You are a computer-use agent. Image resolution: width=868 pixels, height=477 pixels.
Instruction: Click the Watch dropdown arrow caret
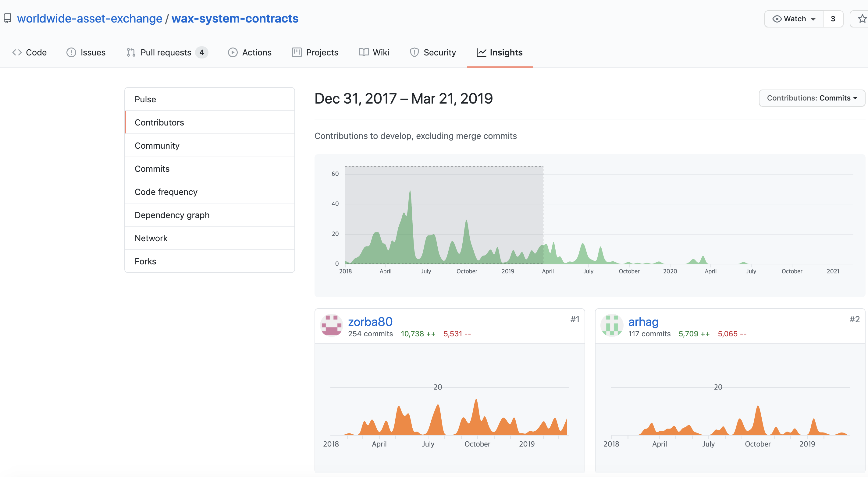[813, 19]
